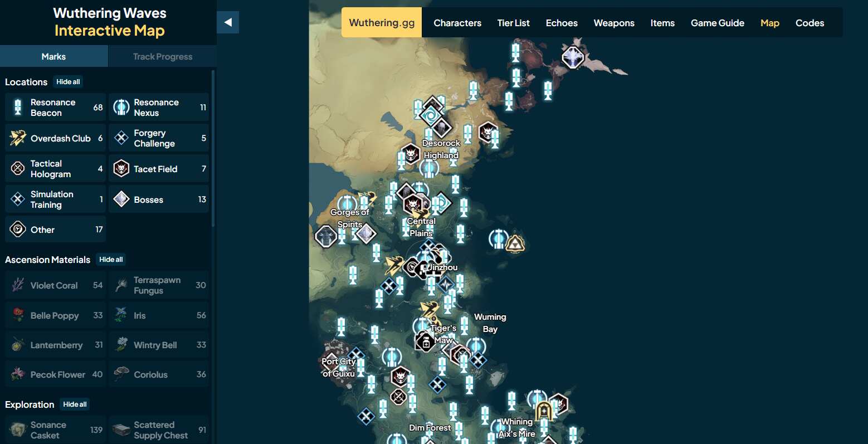868x444 pixels.
Task: Toggle Resonance Nexus markers in the sidebar
Action: pos(159,108)
